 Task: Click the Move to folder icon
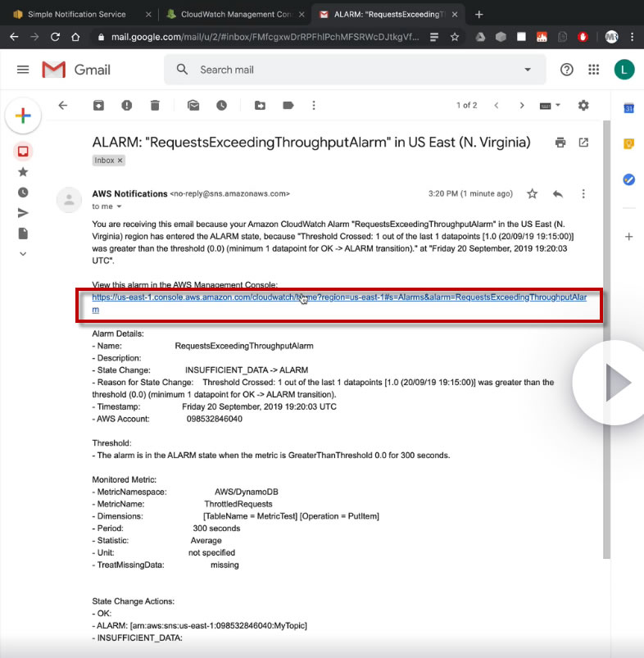pyautogui.click(x=260, y=106)
